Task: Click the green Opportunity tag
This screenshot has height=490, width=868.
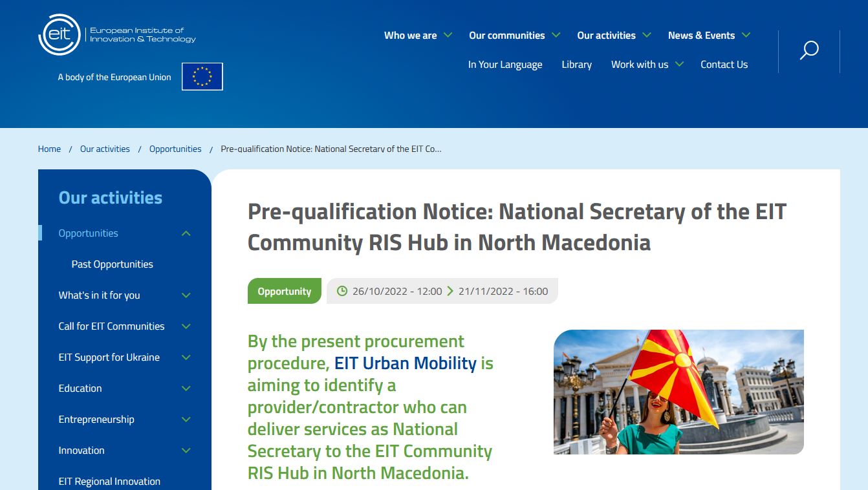Action: pos(285,291)
